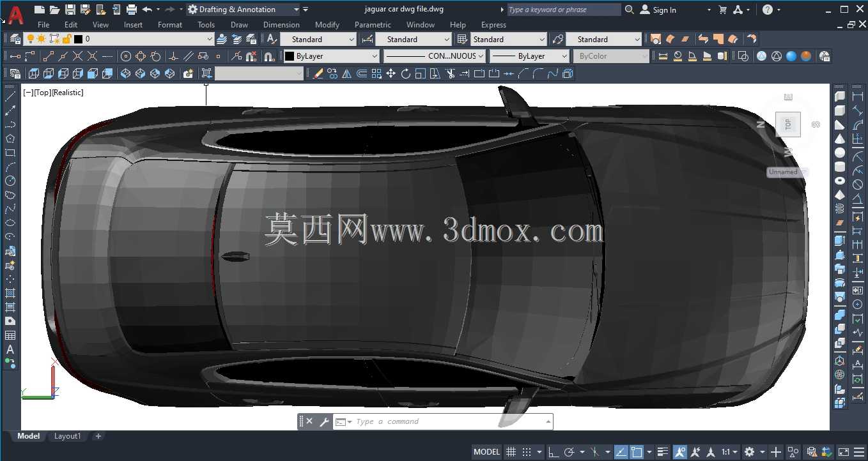Click the Rotate tool icon
Viewport: 868px width, 461px height.
click(x=406, y=73)
